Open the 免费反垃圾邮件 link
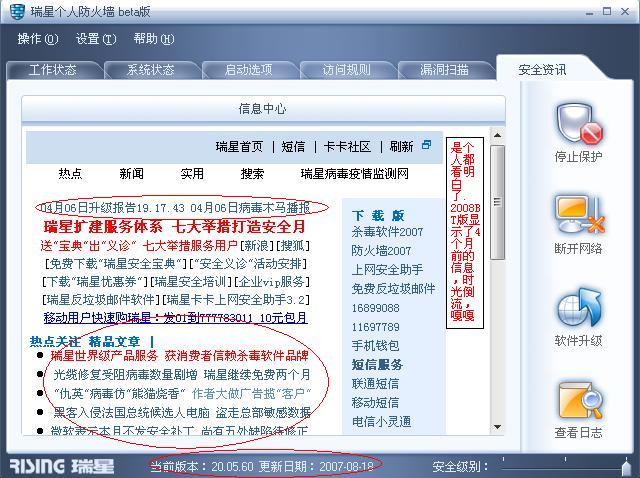Screen dimensions: 640x478 tap(393, 289)
